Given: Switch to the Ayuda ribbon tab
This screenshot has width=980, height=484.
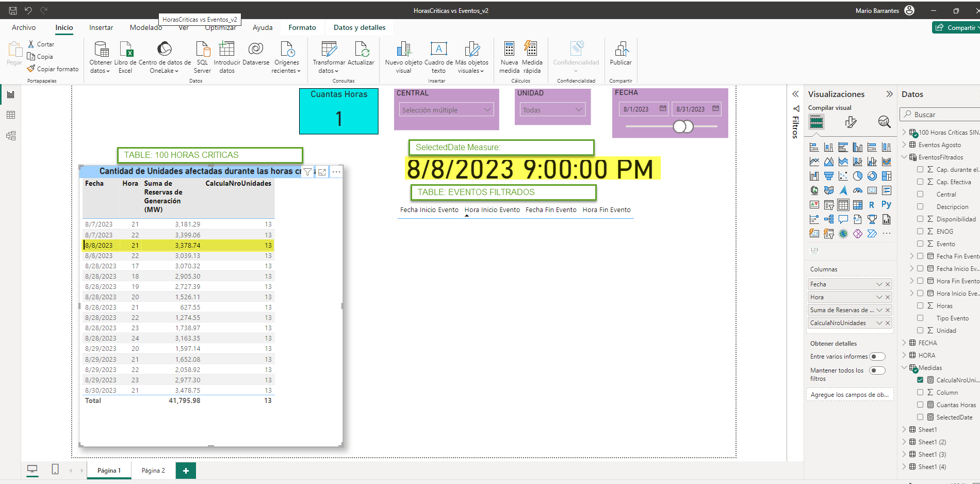Looking at the screenshot, I should click(x=263, y=27).
